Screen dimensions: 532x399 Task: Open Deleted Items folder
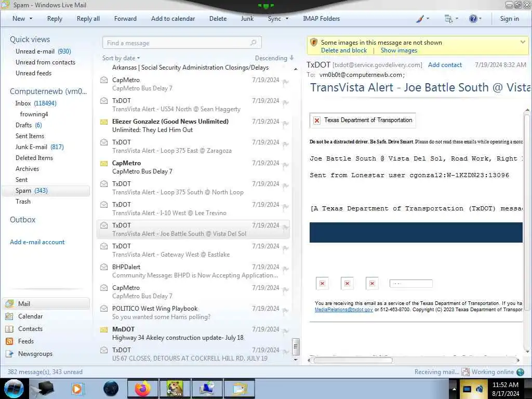coord(34,158)
